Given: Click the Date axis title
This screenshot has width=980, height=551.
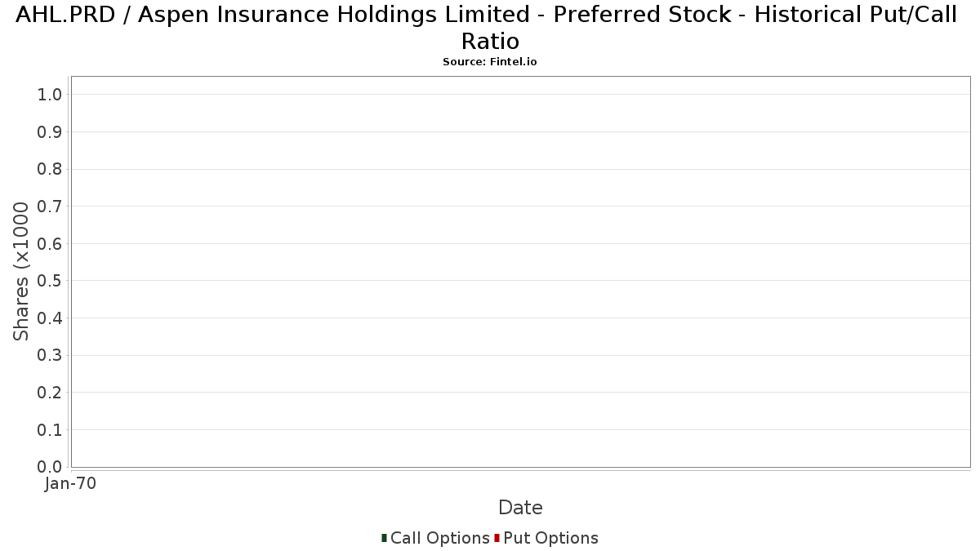Looking at the screenshot, I should point(520,508).
